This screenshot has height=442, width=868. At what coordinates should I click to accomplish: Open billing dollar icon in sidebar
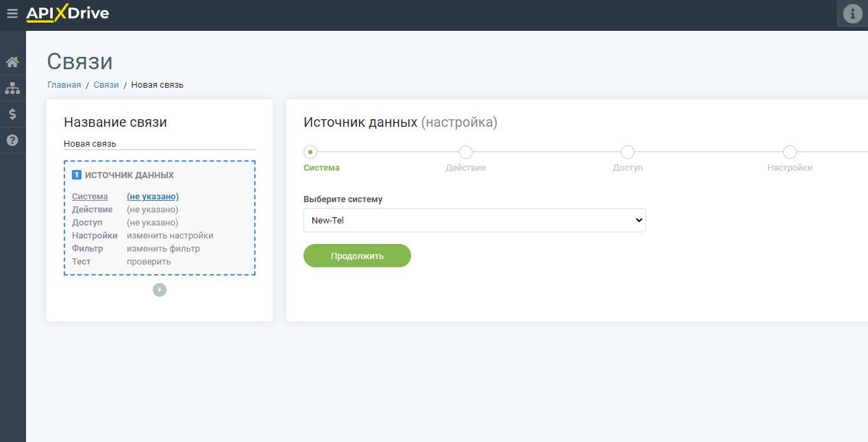click(12, 114)
